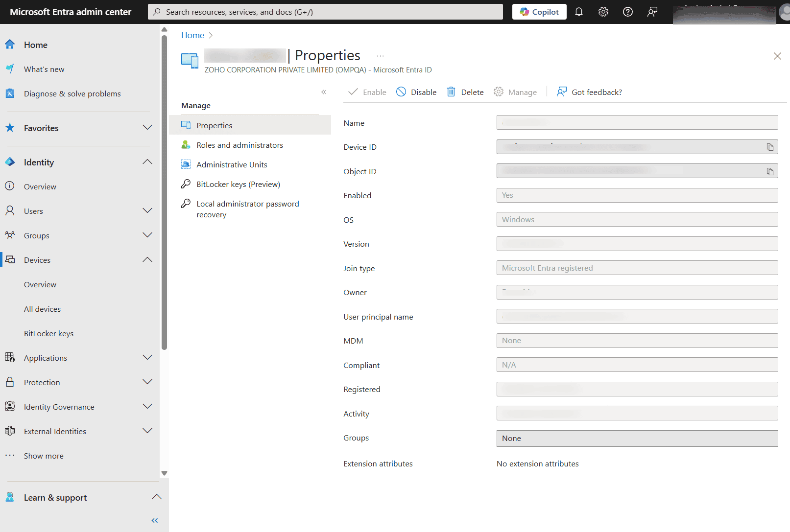
Task: Click the Identity Governance icon
Action: pyautogui.click(x=10, y=406)
